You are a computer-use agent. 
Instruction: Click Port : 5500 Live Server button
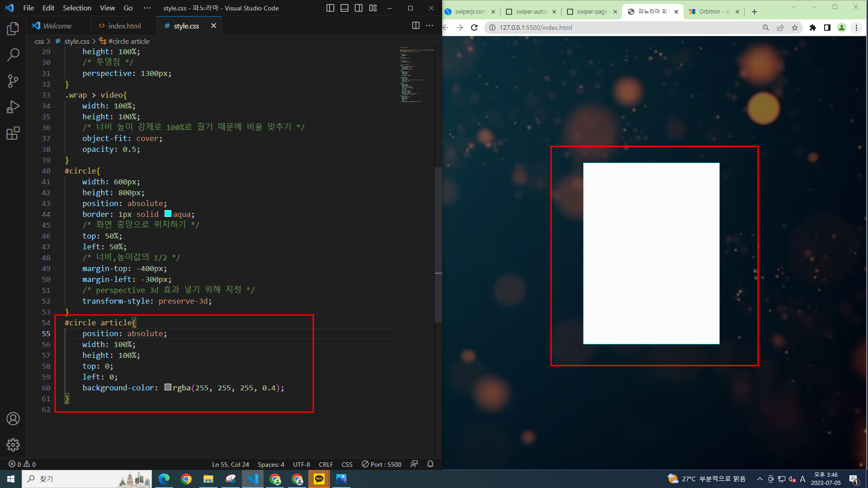click(382, 464)
